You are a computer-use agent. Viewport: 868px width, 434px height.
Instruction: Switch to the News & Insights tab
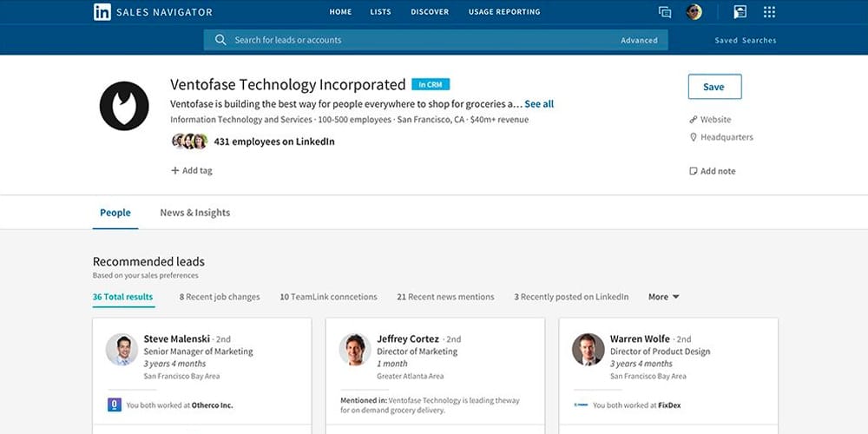194,213
